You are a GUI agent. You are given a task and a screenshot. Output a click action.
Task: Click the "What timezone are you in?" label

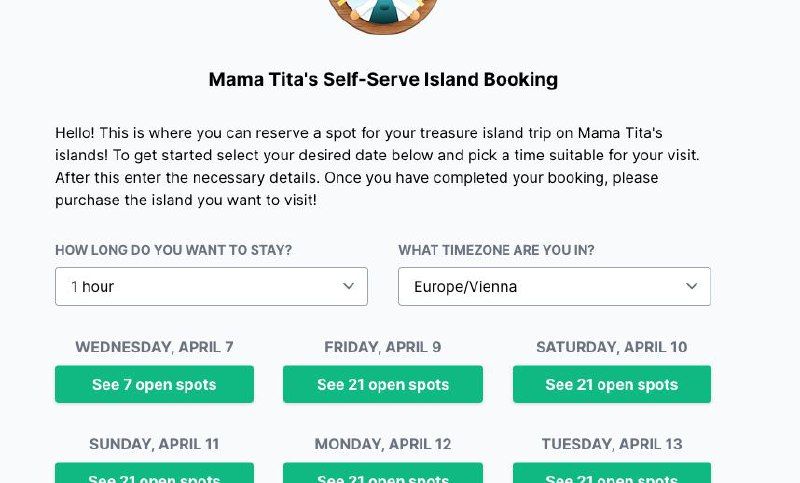pos(496,250)
